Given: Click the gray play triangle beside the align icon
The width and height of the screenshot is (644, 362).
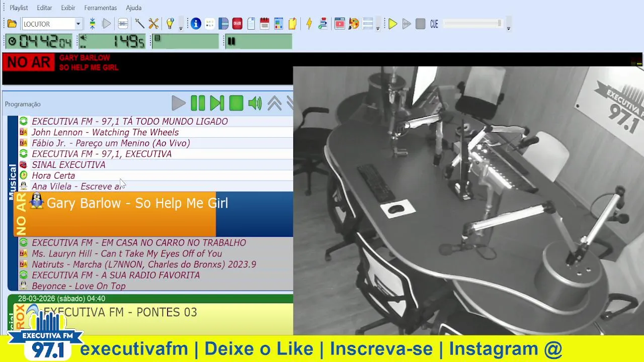Looking at the screenshot, I should coord(107,24).
